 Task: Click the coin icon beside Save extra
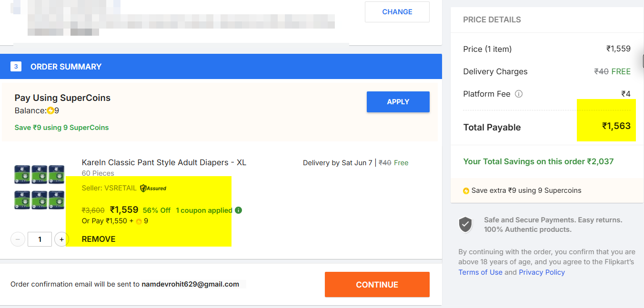tap(466, 191)
